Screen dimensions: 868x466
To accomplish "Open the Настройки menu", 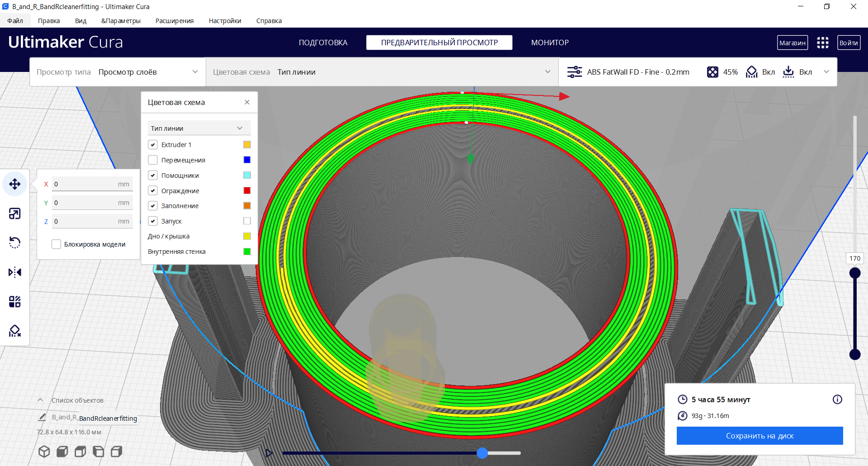I will [225, 21].
